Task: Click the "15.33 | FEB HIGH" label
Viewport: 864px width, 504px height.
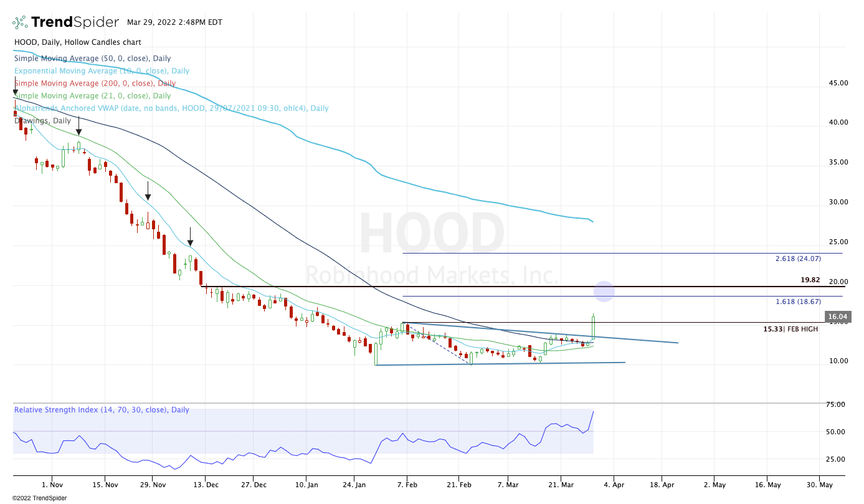Action: [x=790, y=329]
